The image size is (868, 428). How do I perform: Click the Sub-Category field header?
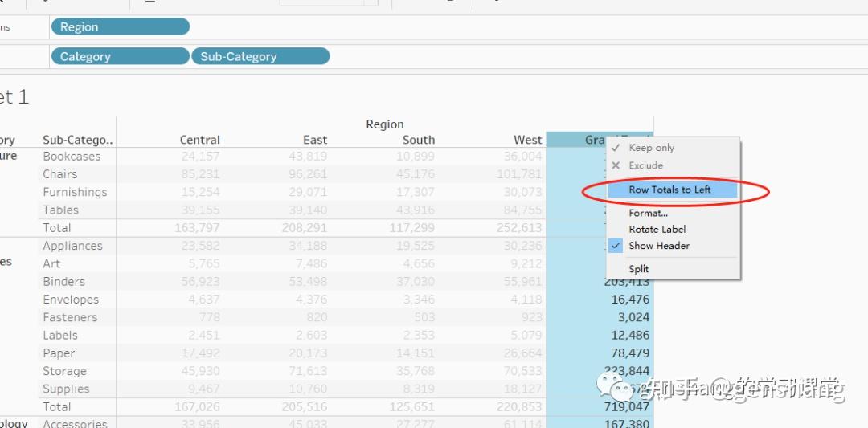(x=77, y=140)
